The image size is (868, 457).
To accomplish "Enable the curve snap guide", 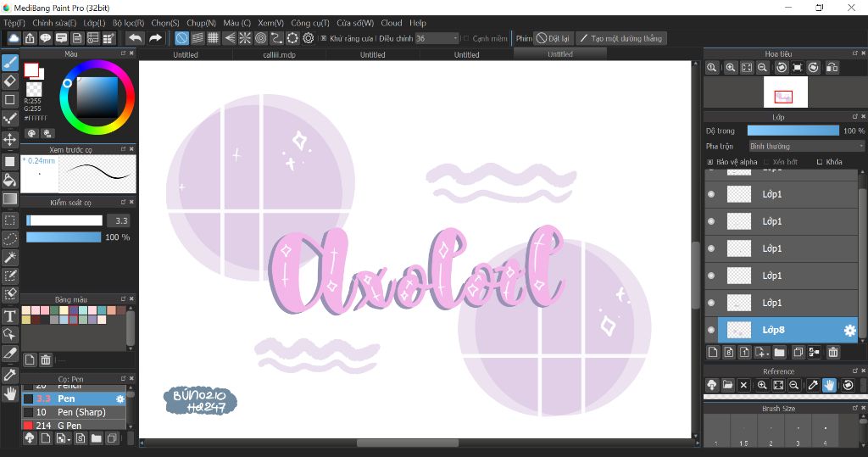I will 276,38.
